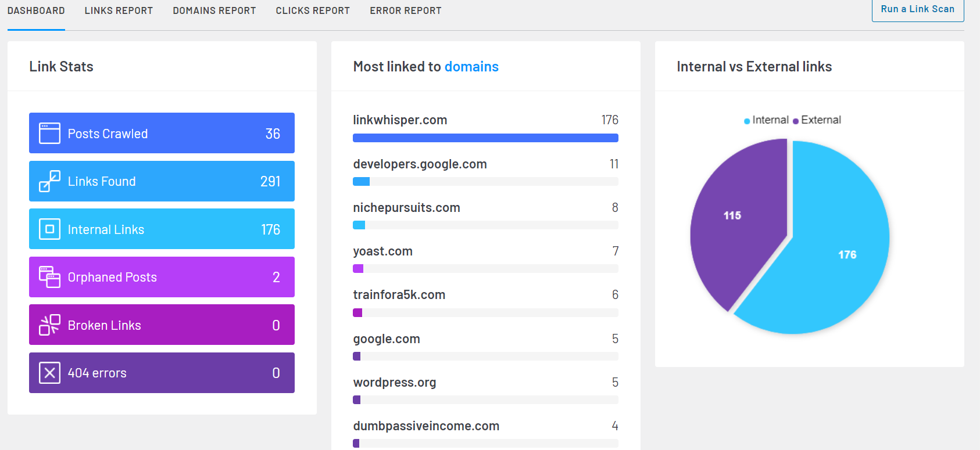Click the google.com progress bar
Viewport: 980px width, 450px height.
click(x=485, y=356)
